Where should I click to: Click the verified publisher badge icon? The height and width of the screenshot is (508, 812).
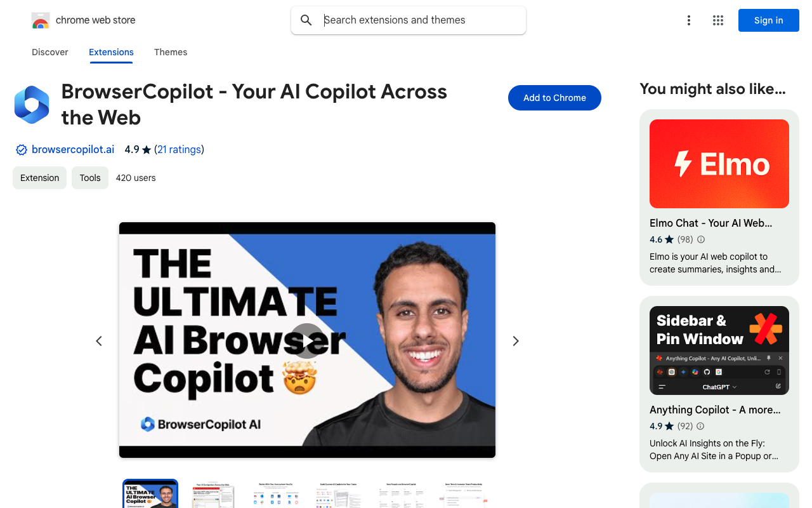[22, 150]
